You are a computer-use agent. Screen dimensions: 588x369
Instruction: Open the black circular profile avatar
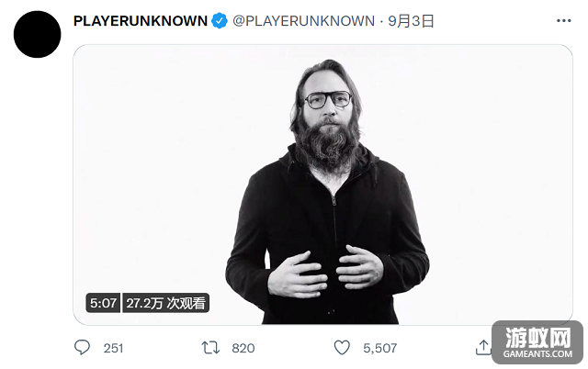(x=37, y=34)
